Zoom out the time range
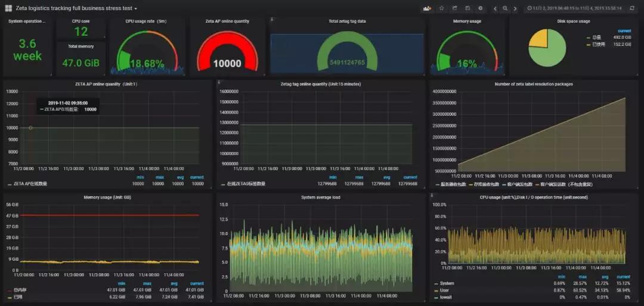The image size is (644, 306). [x=505, y=8]
